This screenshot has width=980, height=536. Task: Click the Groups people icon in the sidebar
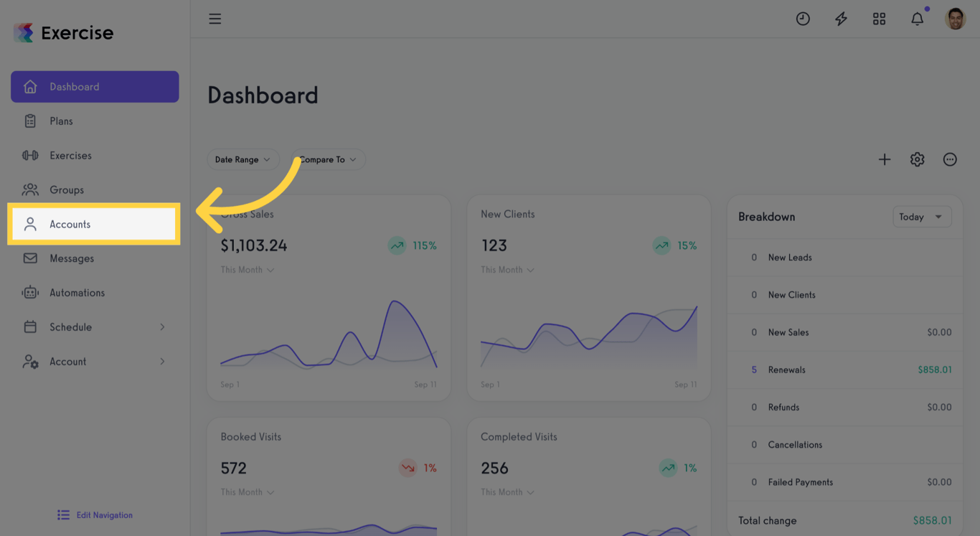click(29, 189)
